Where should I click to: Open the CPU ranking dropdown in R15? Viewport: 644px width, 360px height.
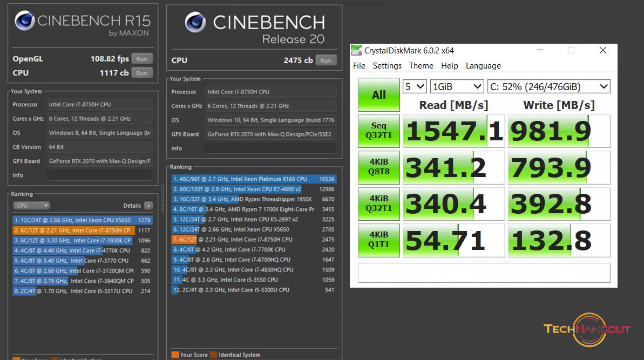tap(31, 205)
